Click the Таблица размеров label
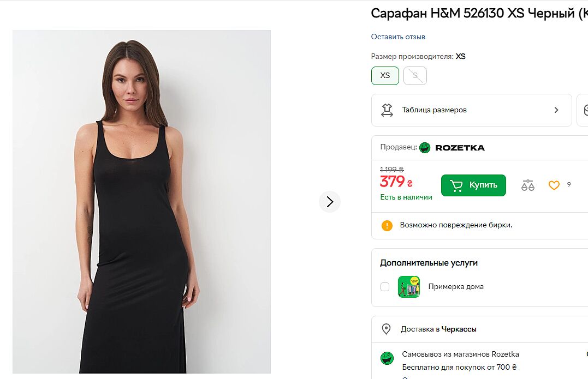This screenshot has height=379, width=588. 434,110
